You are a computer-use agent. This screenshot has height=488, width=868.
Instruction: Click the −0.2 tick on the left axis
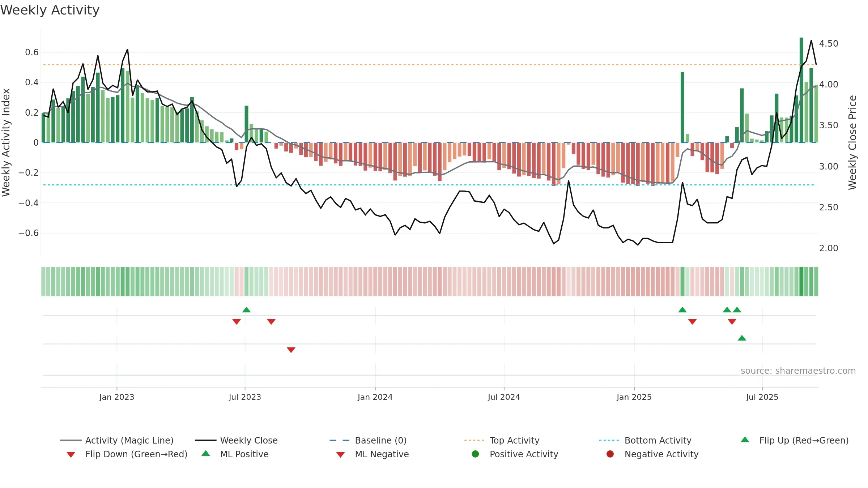[x=29, y=173]
